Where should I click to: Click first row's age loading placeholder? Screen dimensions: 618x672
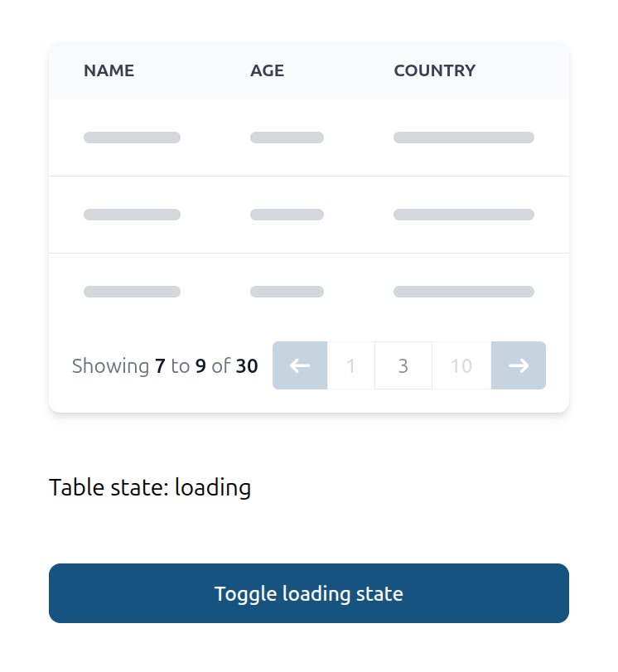(x=287, y=138)
